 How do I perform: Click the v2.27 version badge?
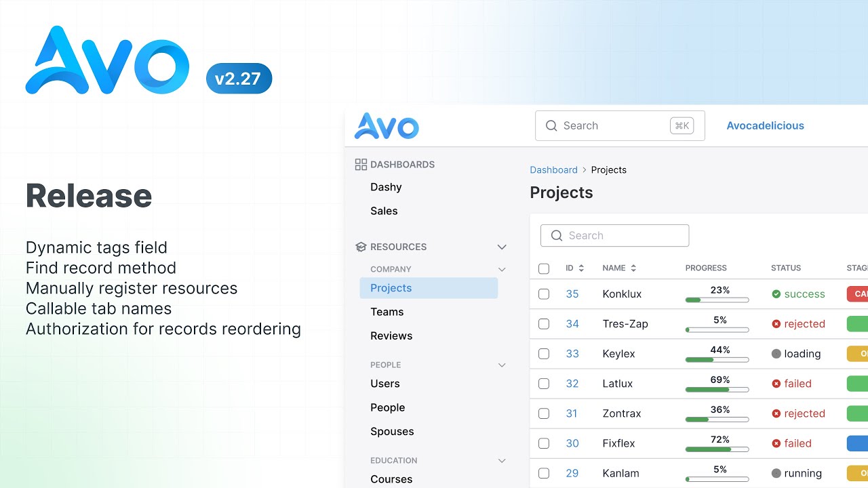239,79
